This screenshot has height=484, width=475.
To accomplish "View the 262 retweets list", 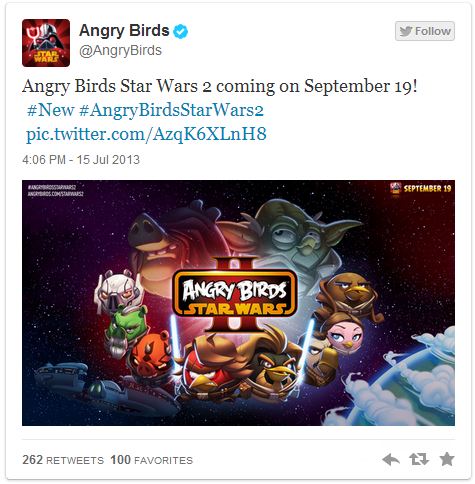I will pyautogui.click(x=63, y=460).
